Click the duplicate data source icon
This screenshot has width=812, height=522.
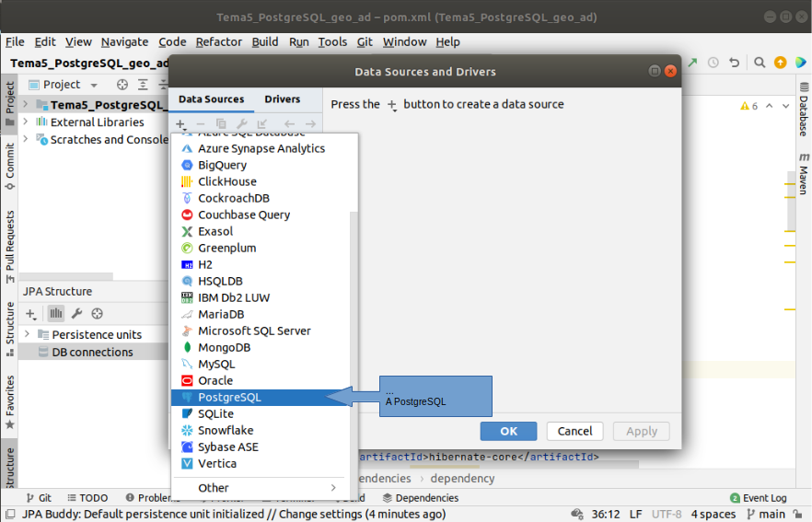[x=221, y=123]
